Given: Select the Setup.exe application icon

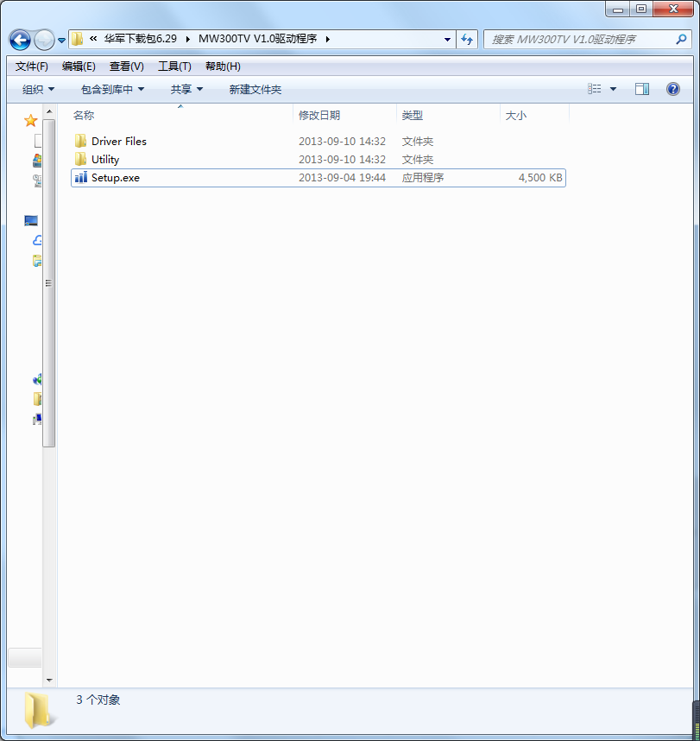Looking at the screenshot, I should (80, 178).
